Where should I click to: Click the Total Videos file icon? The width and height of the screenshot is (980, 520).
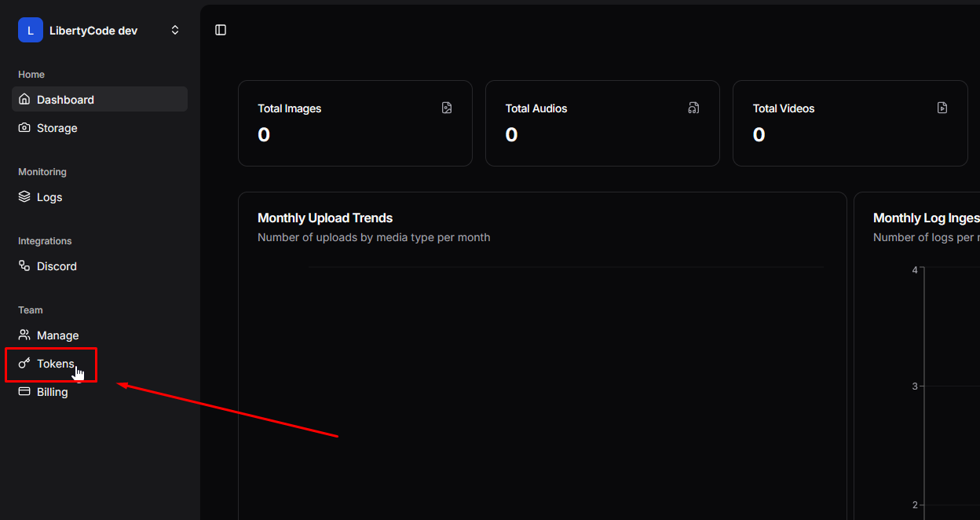[x=942, y=108]
